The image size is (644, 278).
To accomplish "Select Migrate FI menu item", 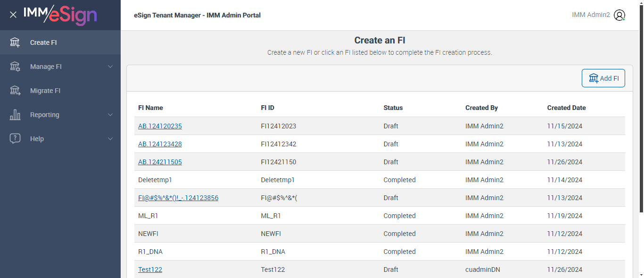I will click(x=45, y=91).
